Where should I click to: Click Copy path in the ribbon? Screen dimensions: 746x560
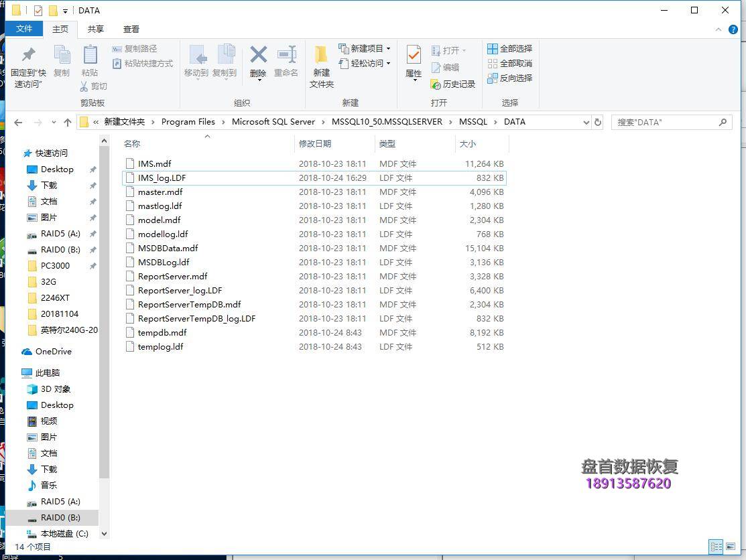135,48
